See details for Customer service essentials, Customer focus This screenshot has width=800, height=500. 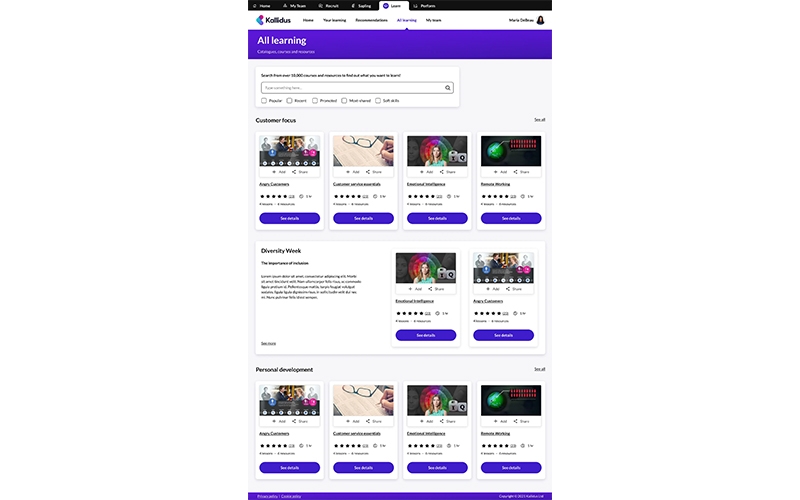(363, 218)
